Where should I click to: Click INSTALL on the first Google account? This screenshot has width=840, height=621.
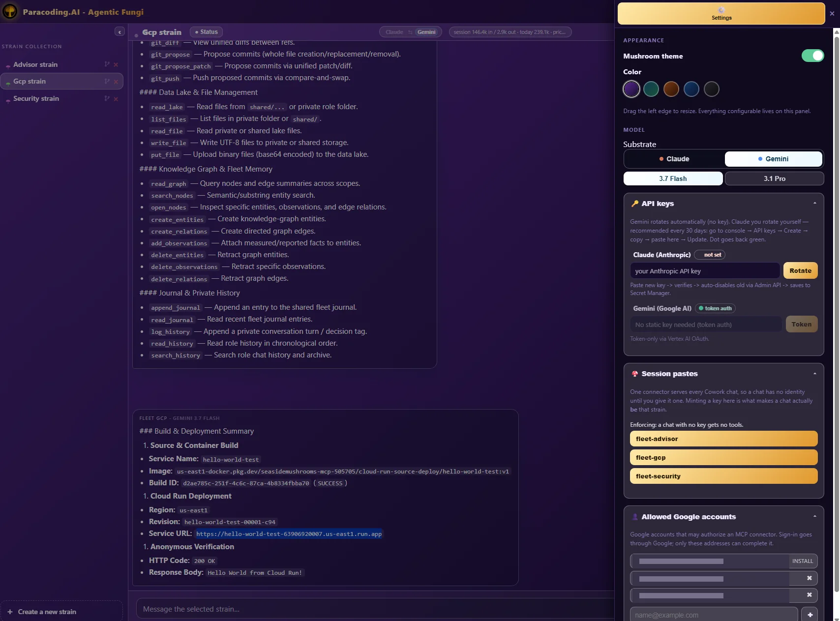point(802,561)
